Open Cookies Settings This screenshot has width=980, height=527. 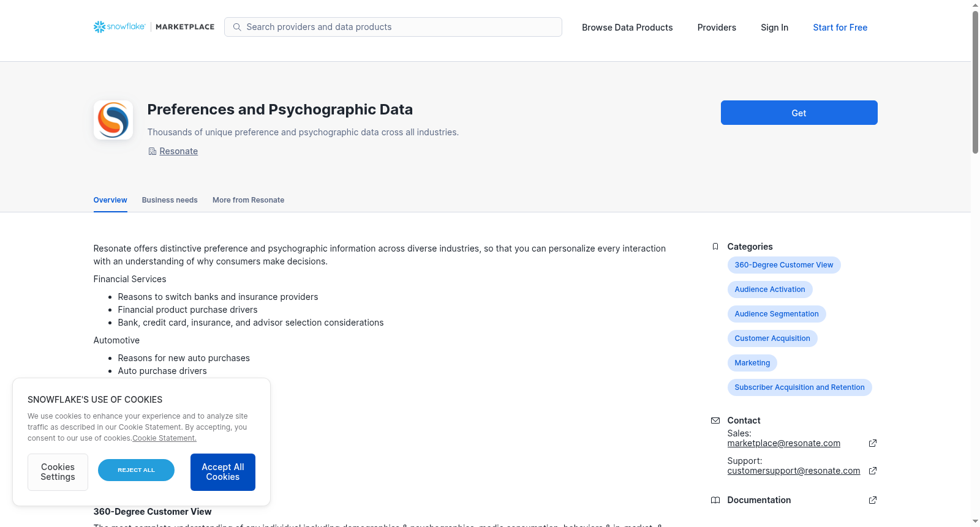pyautogui.click(x=58, y=472)
